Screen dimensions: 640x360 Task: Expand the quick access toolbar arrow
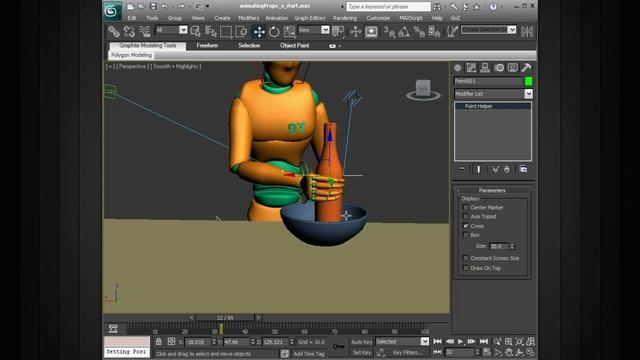pos(207,7)
